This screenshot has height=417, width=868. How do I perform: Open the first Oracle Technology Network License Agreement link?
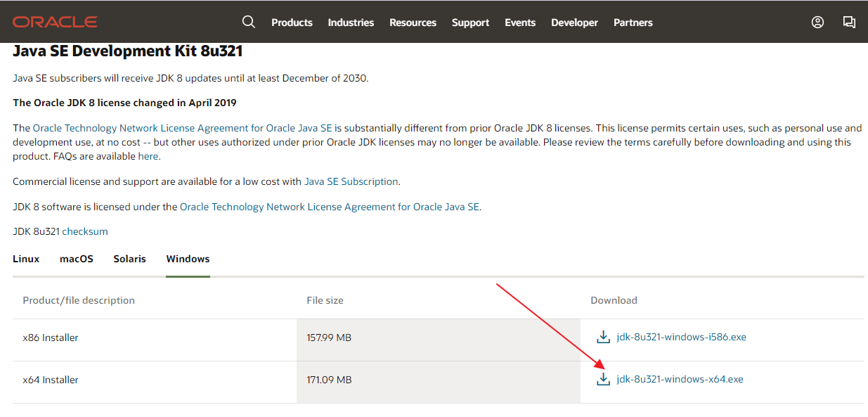click(182, 128)
